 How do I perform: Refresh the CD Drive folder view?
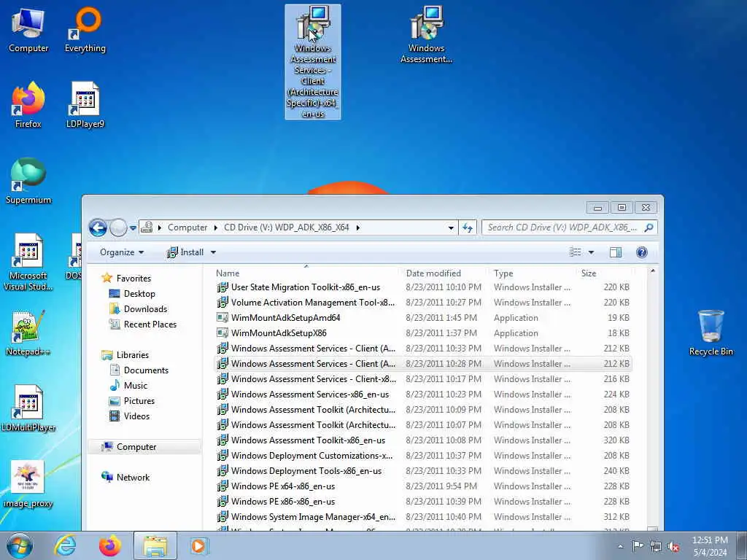[468, 227]
